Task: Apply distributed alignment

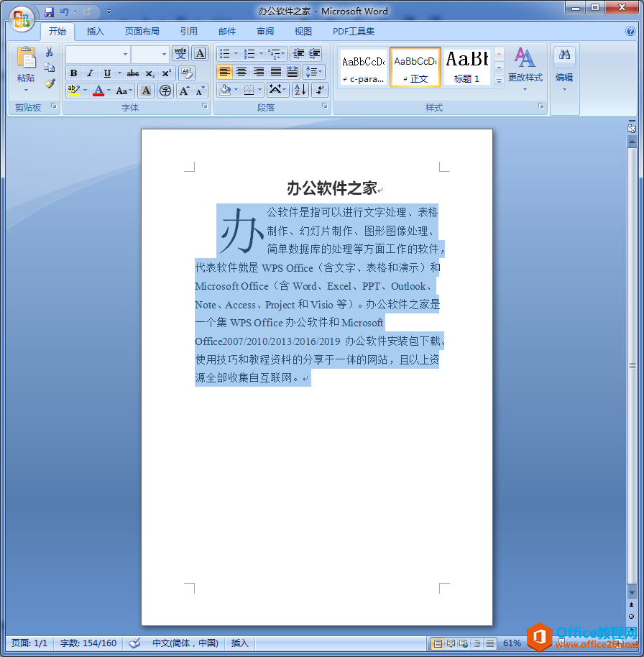Action: [293, 72]
